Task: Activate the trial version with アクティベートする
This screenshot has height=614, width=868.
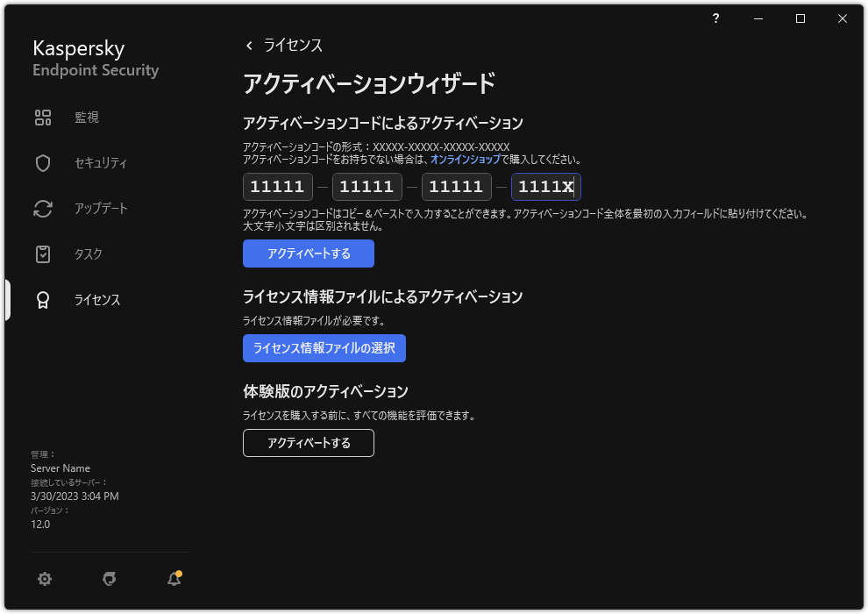Action: coord(308,443)
